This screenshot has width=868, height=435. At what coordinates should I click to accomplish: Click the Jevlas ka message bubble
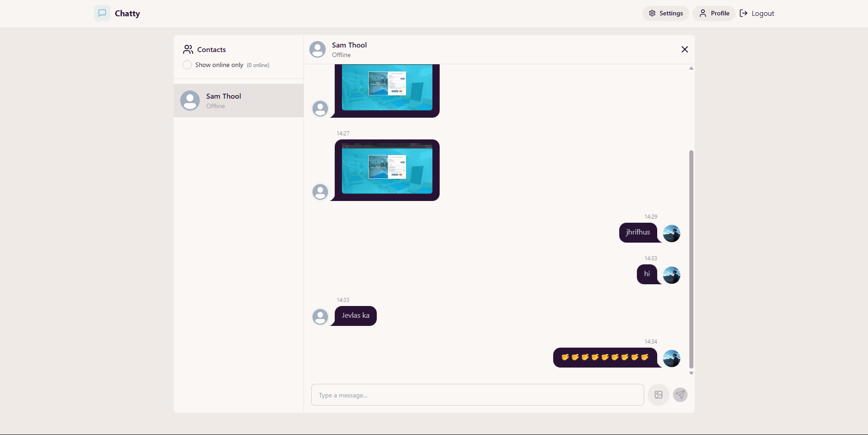tap(355, 315)
